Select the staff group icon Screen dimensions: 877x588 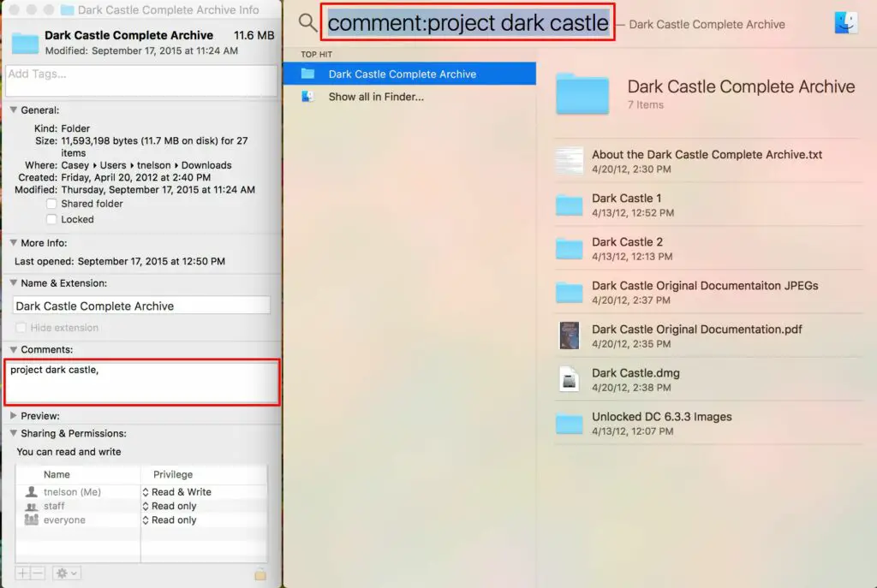[32, 507]
